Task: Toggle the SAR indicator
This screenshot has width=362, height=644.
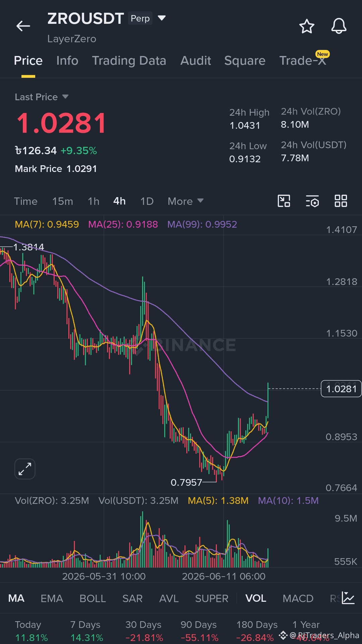Action: pos(132,598)
